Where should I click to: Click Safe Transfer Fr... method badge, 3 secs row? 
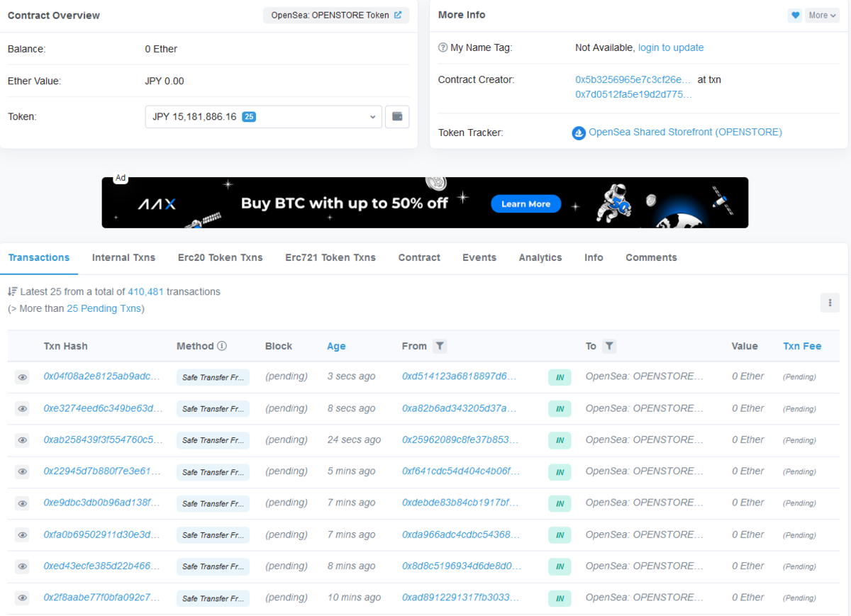213,377
